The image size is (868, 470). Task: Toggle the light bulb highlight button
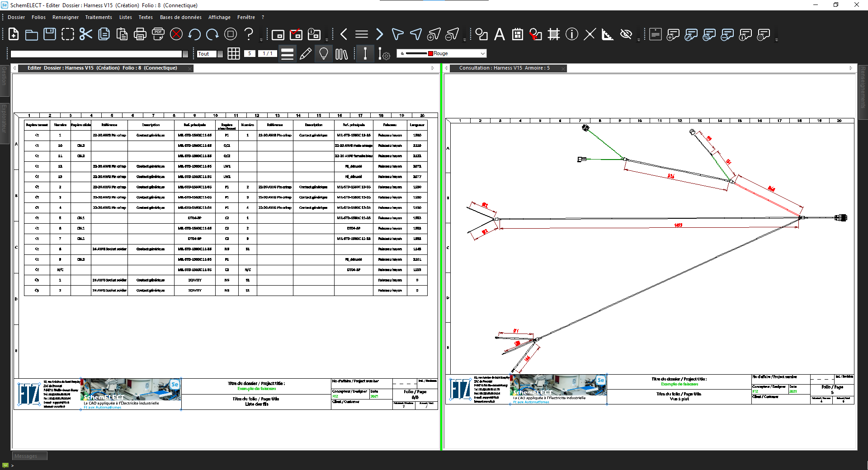coord(324,54)
